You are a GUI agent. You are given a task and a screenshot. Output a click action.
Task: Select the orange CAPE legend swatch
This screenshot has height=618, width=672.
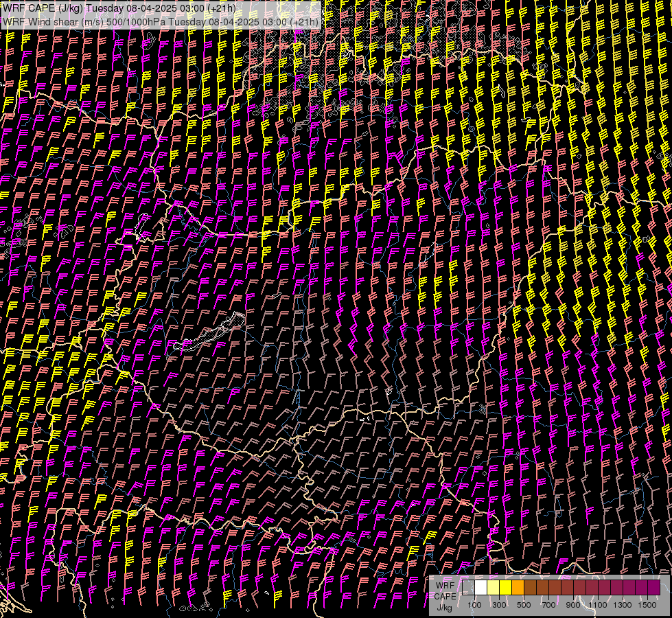coord(518,588)
